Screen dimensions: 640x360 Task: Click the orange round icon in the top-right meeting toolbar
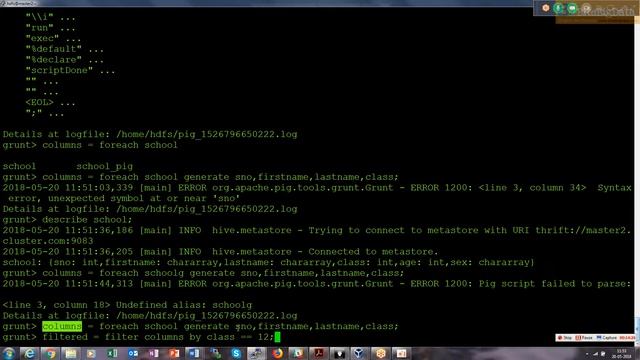pos(545,8)
